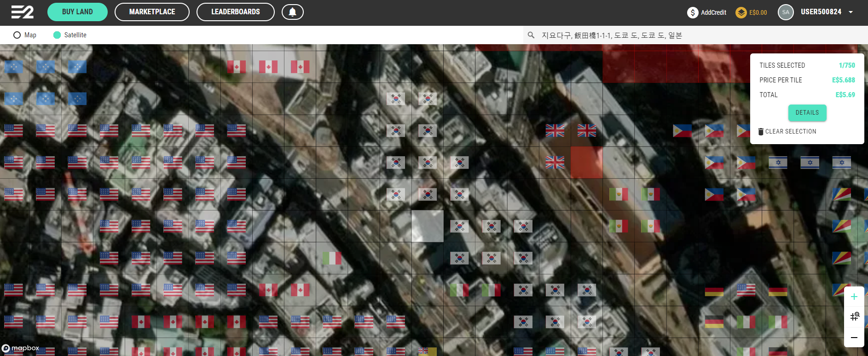The width and height of the screenshot is (868, 356).
Task: Click the E$0.00 balance coin icon
Action: (x=741, y=12)
